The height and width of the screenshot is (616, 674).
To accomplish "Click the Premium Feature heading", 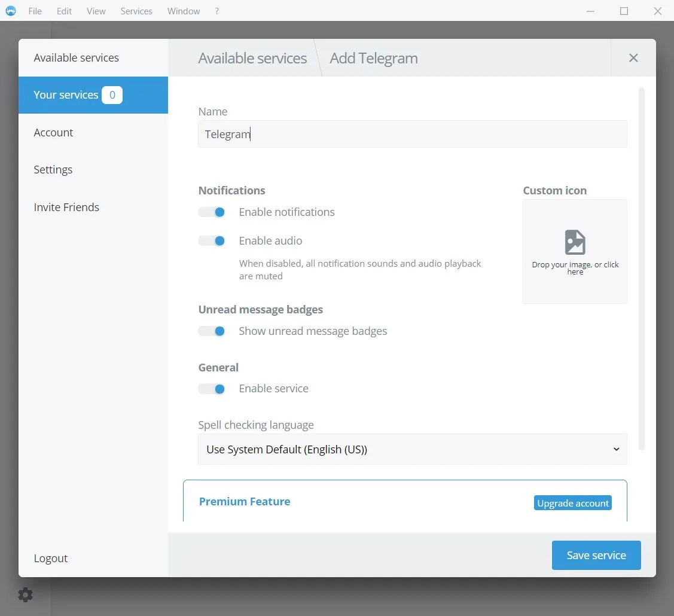I will tap(245, 502).
